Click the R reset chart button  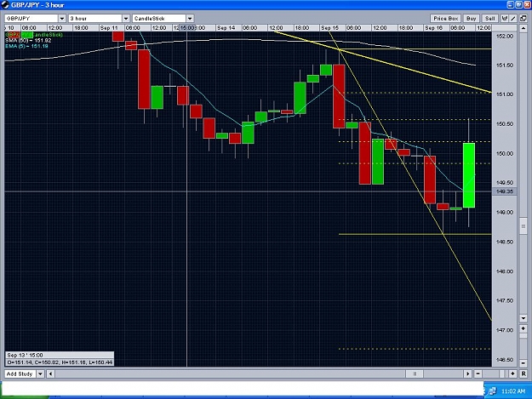click(523, 373)
